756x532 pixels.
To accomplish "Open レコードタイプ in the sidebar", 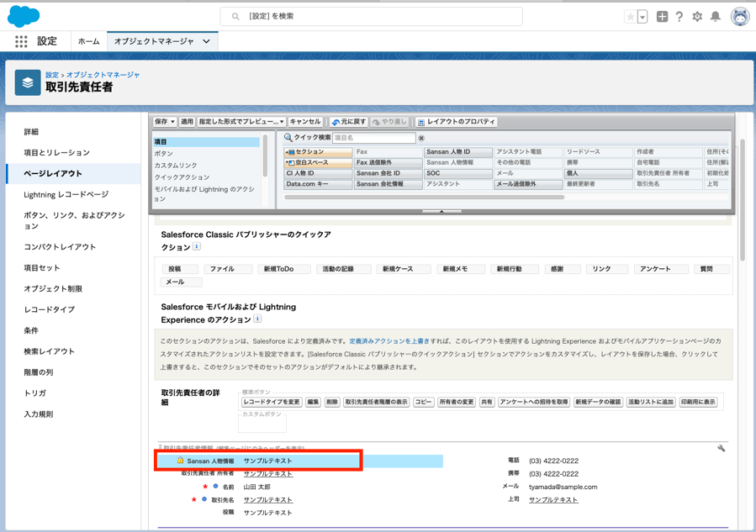I will pos(49,309).
